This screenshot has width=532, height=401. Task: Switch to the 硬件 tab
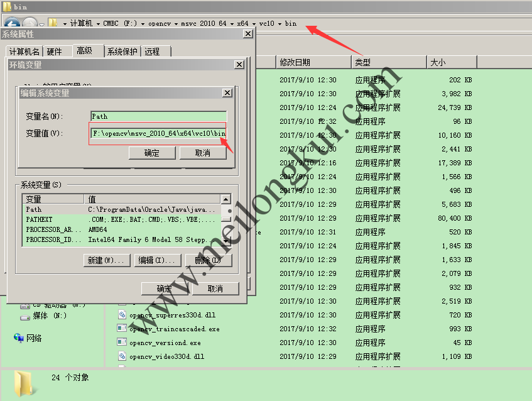click(54, 52)
